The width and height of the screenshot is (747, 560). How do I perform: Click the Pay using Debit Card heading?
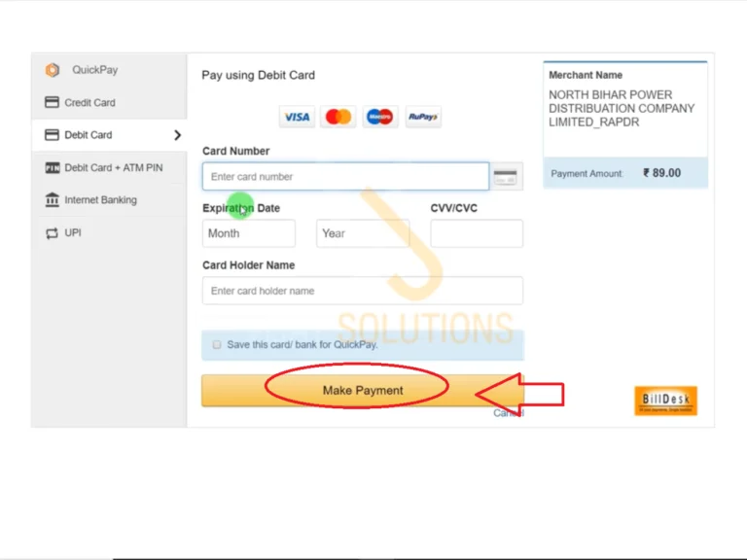[258, 75]
